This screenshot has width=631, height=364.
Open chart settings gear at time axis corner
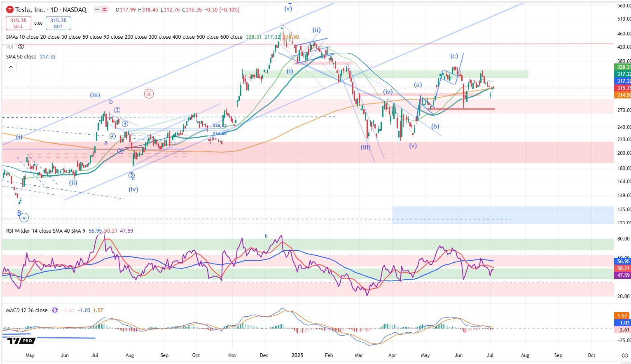pos(624,355)
